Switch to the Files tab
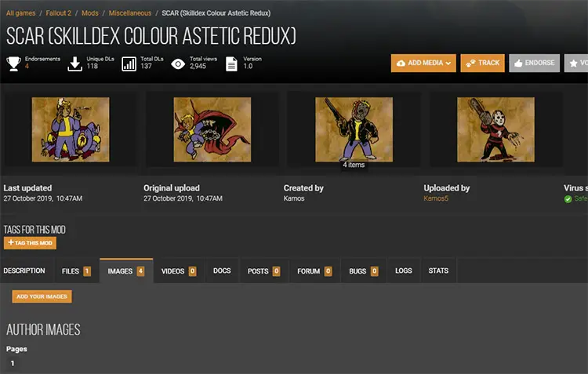The height and width of the screenshot is (374, 588). [77, 271]
